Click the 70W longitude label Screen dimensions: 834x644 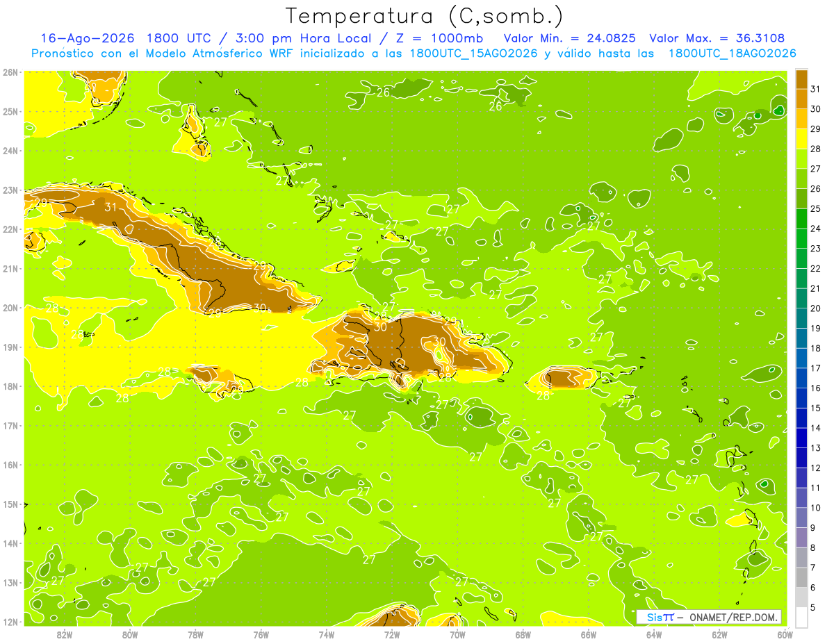457,634
